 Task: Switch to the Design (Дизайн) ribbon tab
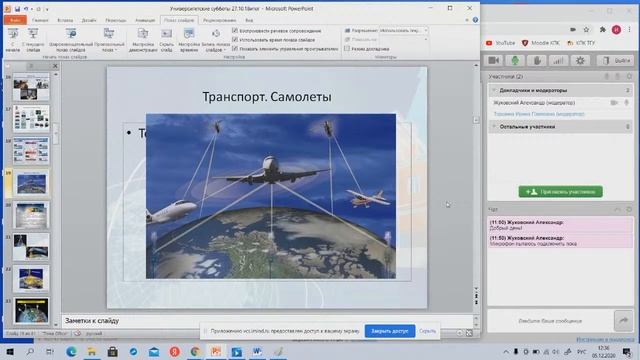tap(89, 20)
